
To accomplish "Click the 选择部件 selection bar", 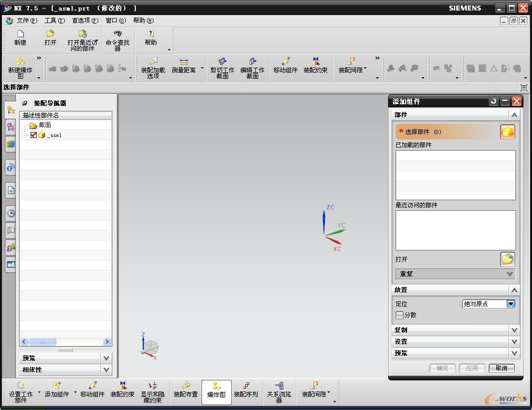I will (x=446, y=132).
